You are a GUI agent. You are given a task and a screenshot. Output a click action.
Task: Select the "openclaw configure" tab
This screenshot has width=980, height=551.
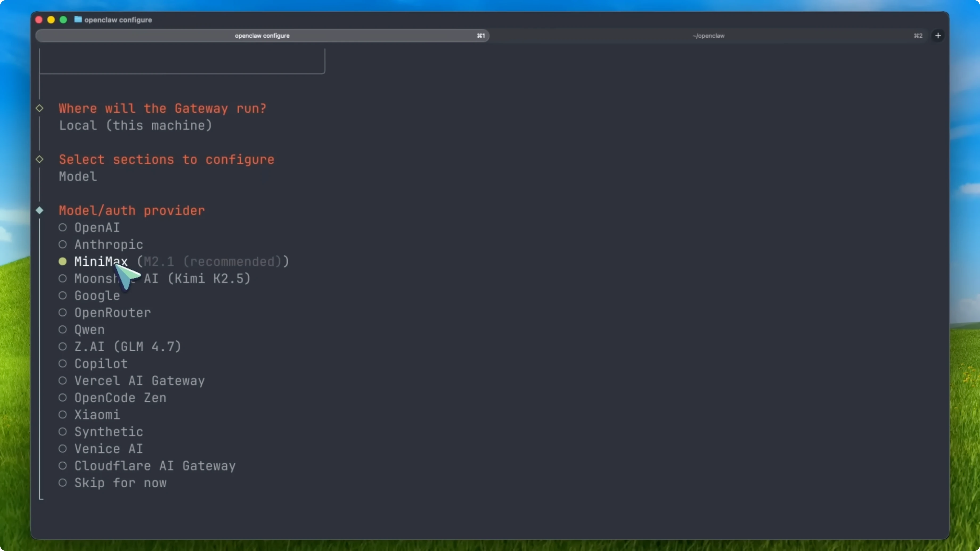(x=262, y=35)
